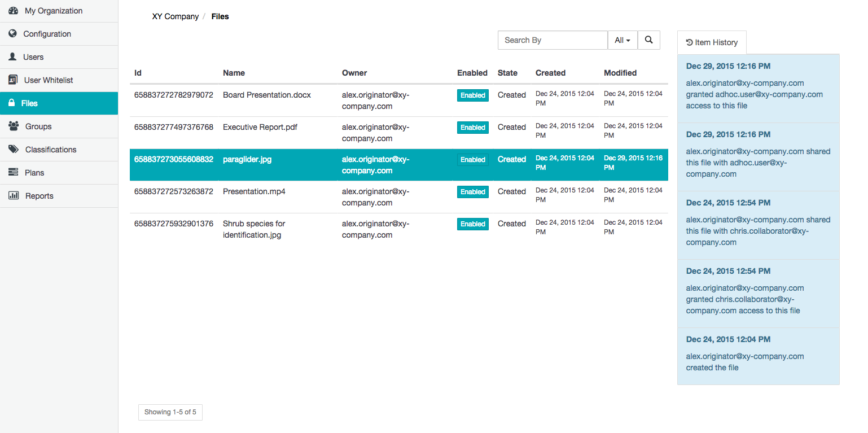Click the contact card icon for User Whitelist

click(x=13, y=80)
